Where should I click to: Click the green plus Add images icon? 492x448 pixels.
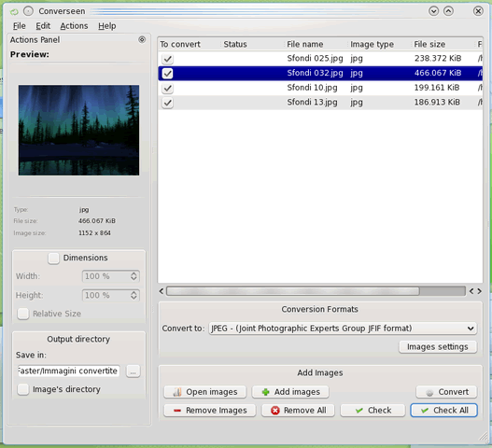tap(265, 392)
